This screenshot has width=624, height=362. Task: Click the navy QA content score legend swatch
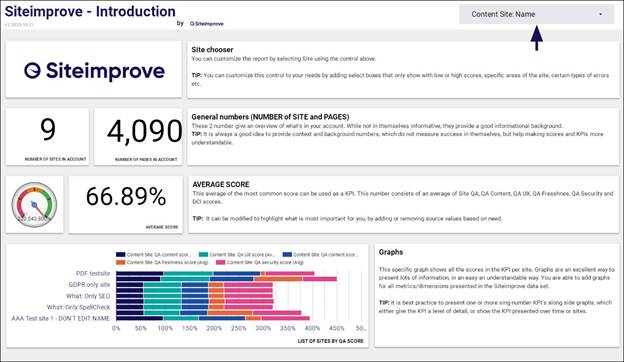[120, 255]
